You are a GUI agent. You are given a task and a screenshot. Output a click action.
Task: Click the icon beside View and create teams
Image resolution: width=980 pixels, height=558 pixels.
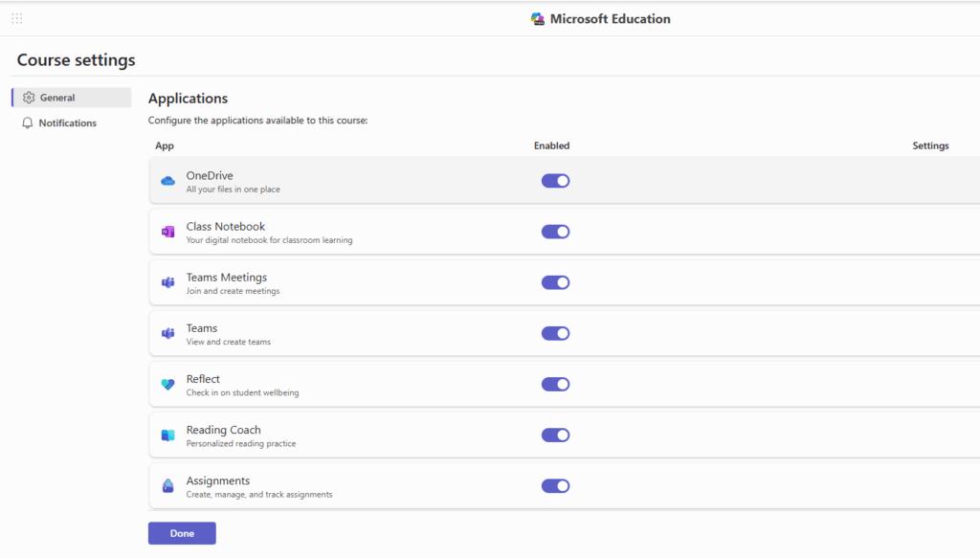(x=168, y=334)
